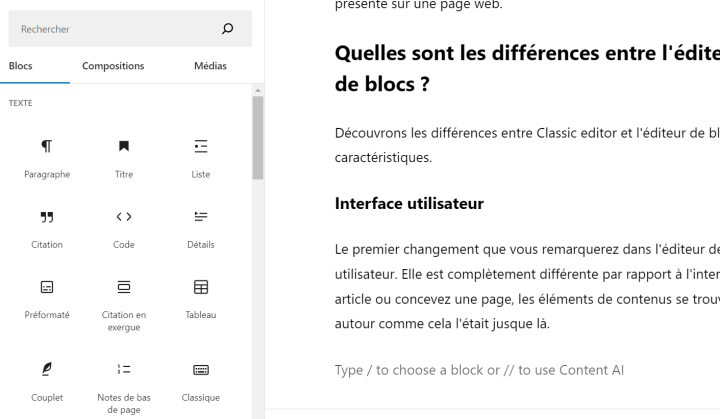Insert Notes de bas de page block
Image resolution: width=720 pixels, height=419 pixels.
(124, 388)
